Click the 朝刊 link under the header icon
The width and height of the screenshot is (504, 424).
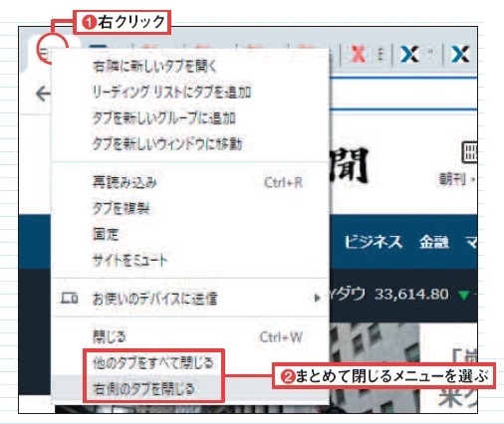click(453, 179)
